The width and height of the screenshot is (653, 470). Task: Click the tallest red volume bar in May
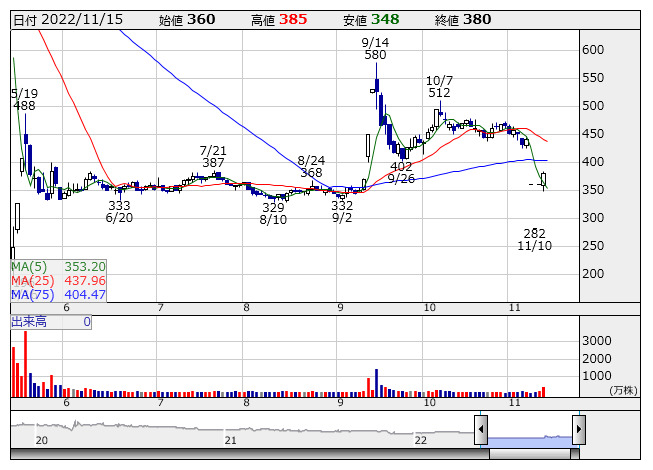click(25, 364)
